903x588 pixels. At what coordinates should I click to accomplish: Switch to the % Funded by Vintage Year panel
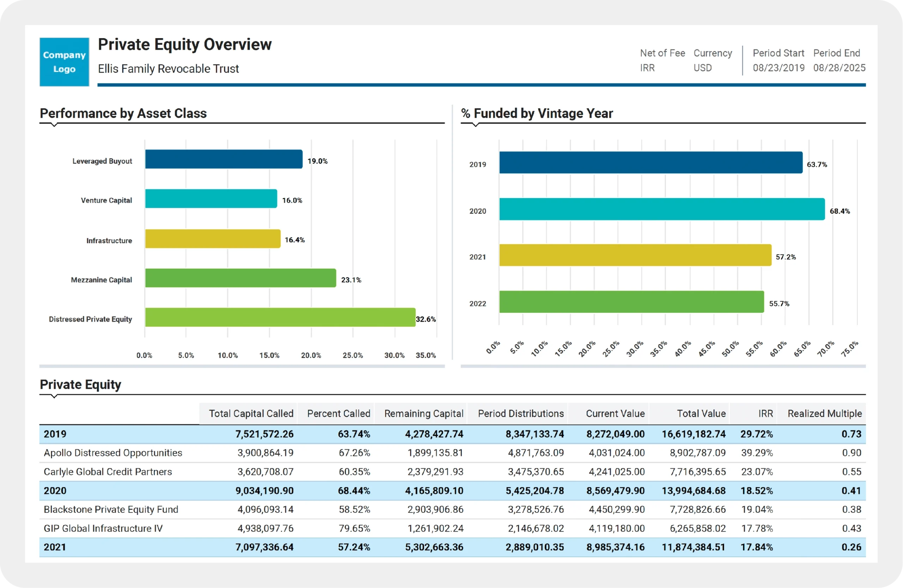coord(537,114)
